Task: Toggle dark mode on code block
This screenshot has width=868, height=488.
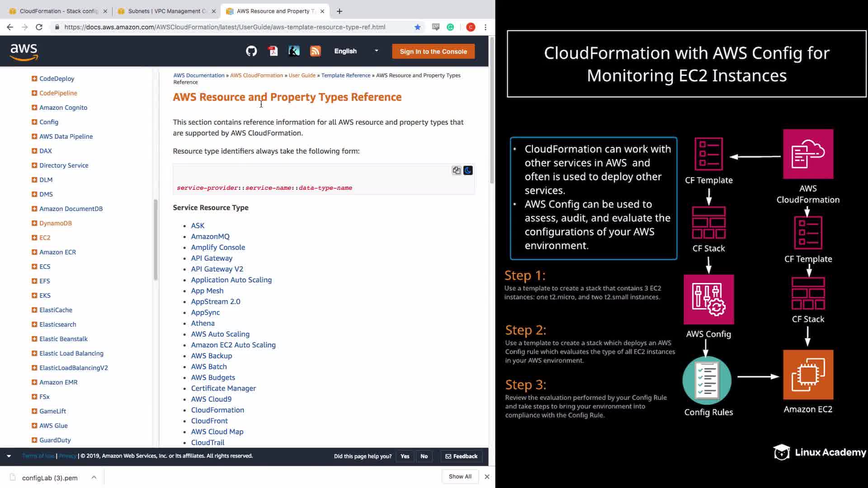Action: point(468,170)
